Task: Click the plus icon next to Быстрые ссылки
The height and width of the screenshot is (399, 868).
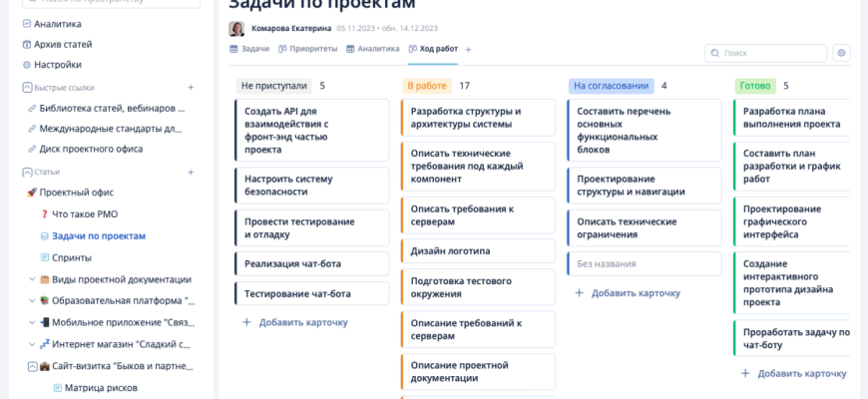Action: 192,88
